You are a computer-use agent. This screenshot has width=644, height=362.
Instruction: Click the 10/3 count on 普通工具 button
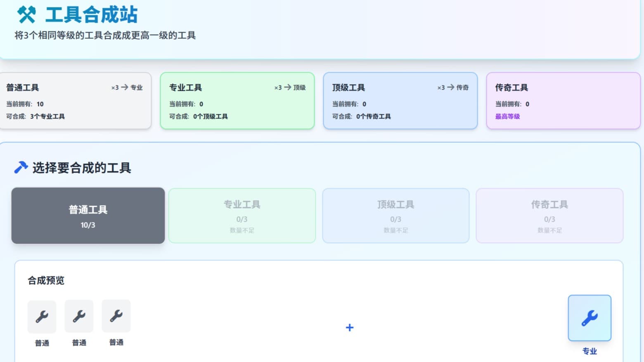[x=88, y=225]
